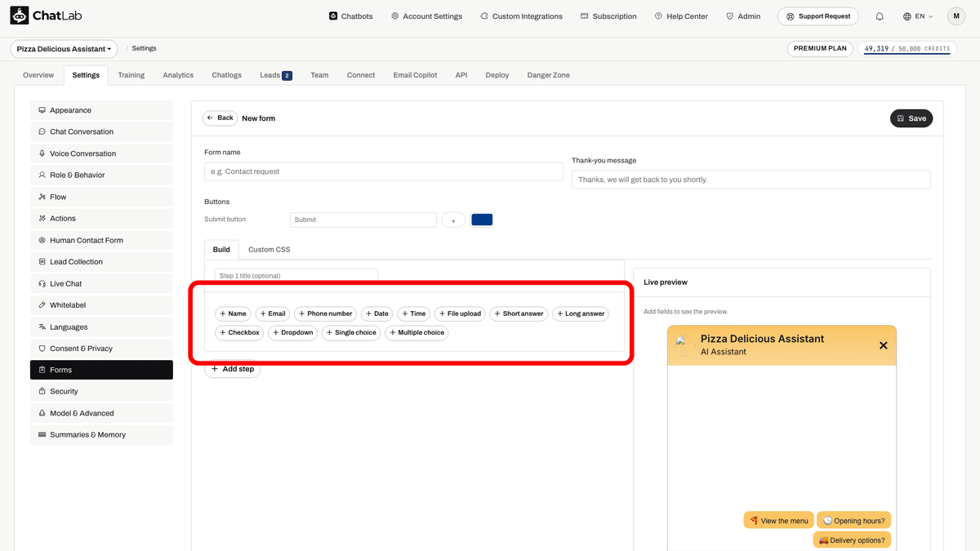980x551 pixels.
Task: Open a Support Request
Action: coord(818,16)
